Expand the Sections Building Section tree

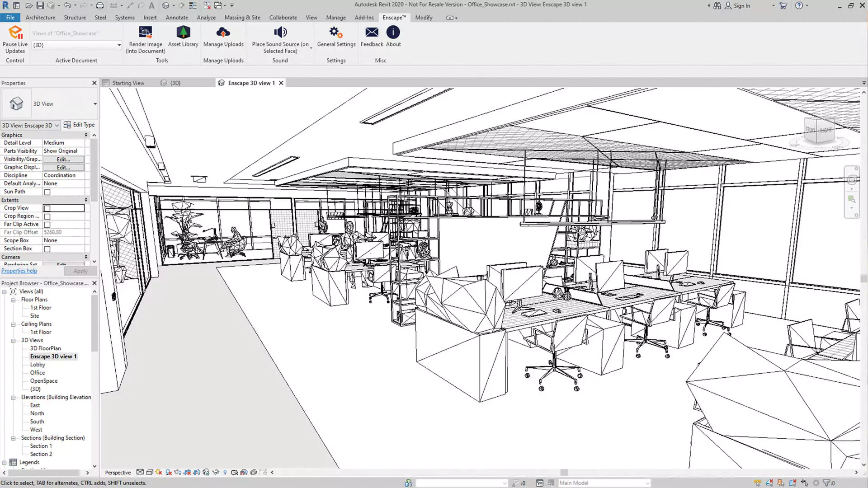[x=13, y=437]
